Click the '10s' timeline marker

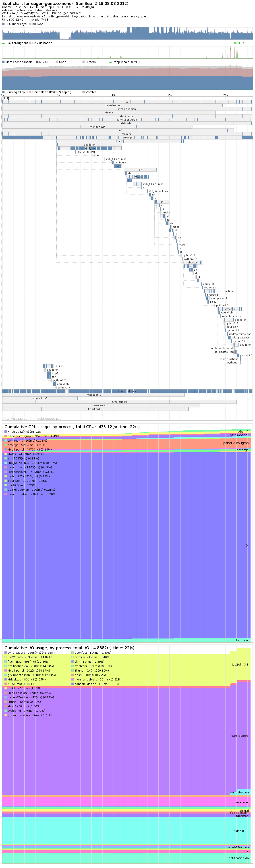(114, 95)
